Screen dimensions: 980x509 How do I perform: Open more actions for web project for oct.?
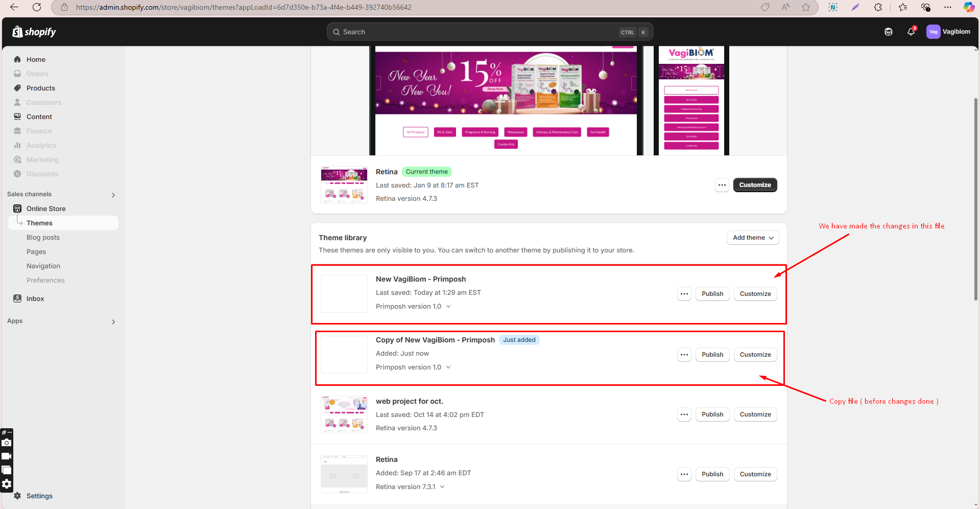coord(684,414)
